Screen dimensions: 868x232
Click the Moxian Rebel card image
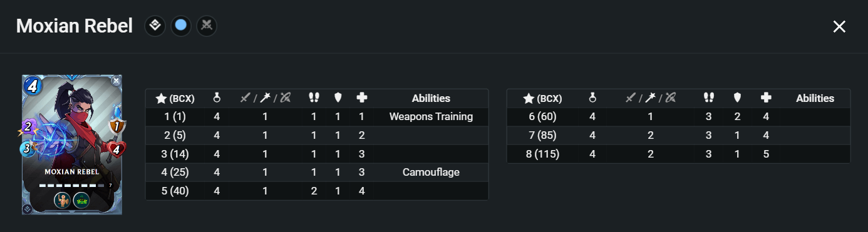[72, 144]
